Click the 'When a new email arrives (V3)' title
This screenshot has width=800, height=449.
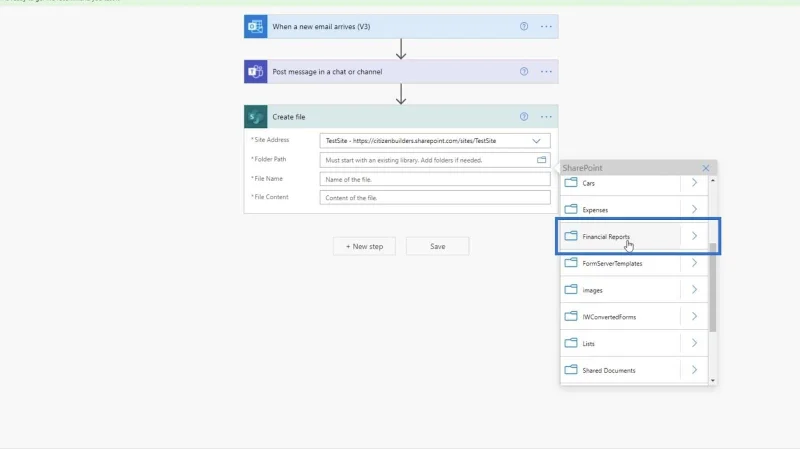pyautogui.click(x=321, y=27)
